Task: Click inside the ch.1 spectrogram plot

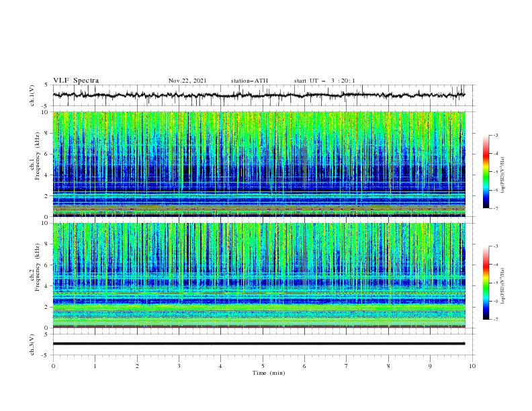Action: coord(259,164)
